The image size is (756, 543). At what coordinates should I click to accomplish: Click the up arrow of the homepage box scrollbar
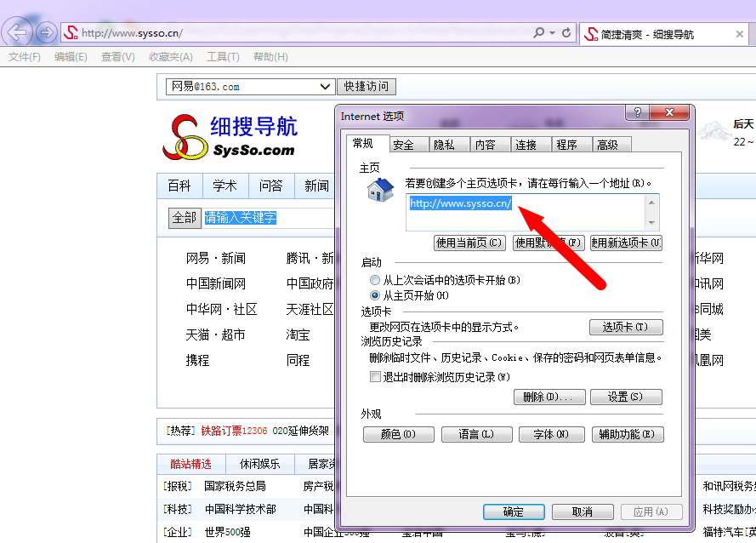[651, 203]
